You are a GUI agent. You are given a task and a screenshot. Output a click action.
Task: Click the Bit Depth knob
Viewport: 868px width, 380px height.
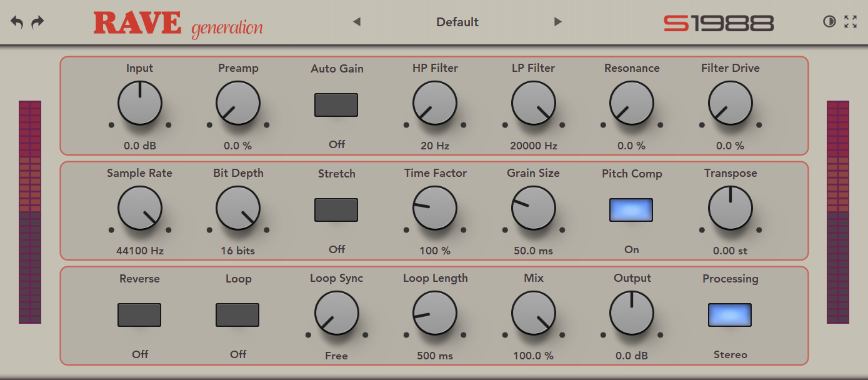[238, 208]
